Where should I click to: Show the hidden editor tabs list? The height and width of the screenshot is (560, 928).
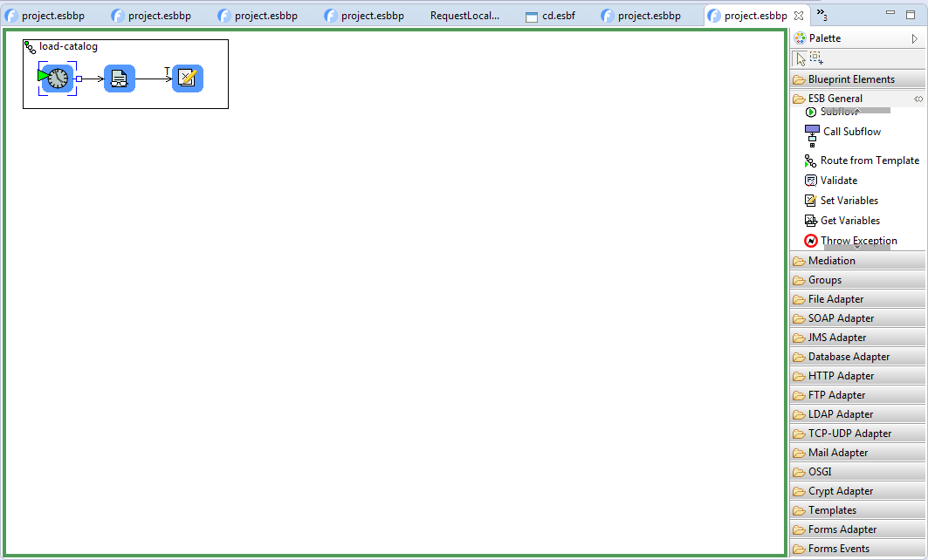tap(821, 15)
